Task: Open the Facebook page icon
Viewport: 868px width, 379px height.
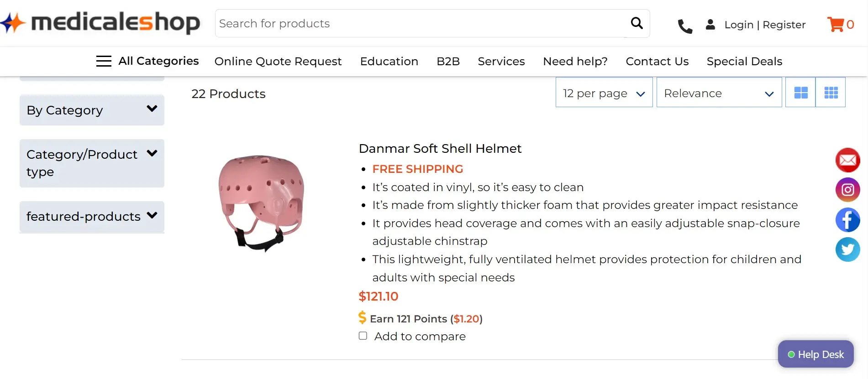Action: pos(847,220)
